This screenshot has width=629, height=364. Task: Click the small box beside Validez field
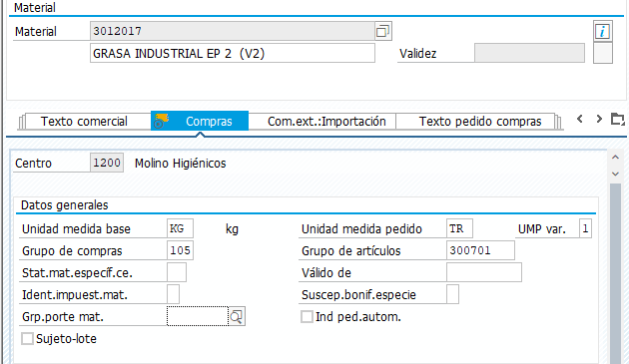tap(602, 53)
